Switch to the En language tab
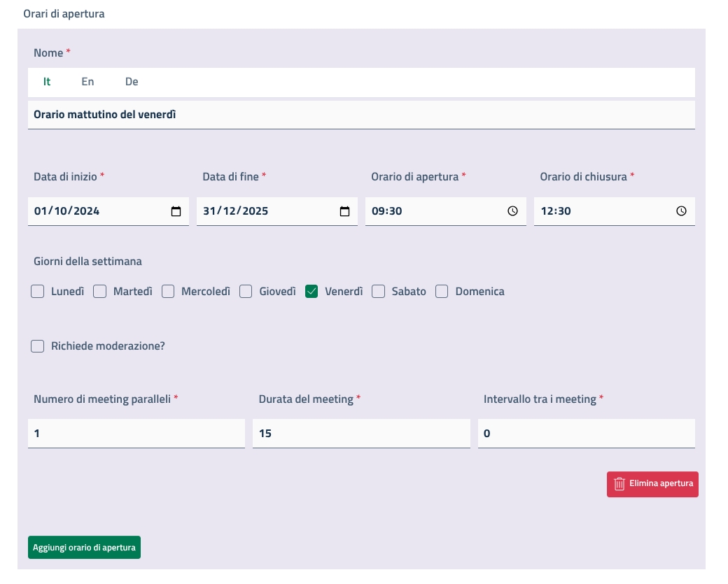The width and height of the screenshot is (728, 584). (x=87, y=82)
